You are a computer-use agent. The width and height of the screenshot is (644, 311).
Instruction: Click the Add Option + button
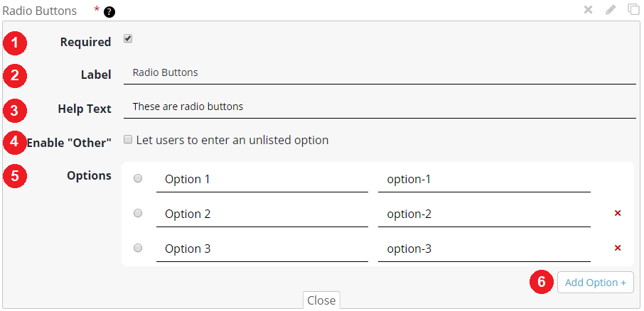tap(595, 283)
